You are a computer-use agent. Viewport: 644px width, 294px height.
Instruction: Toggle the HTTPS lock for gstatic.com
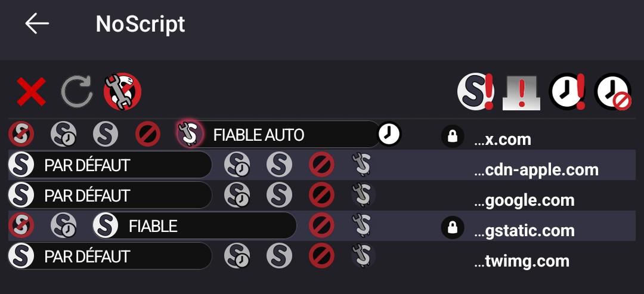453,228
